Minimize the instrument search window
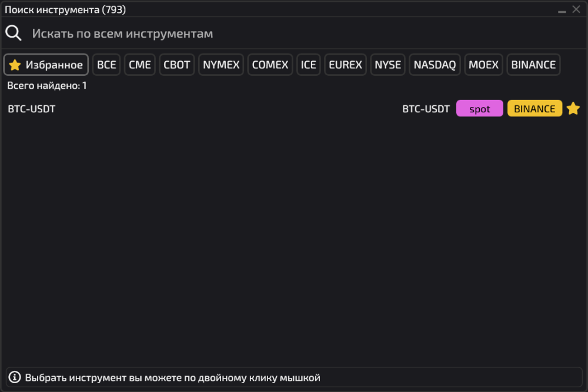The image size is (588, 392). pyautogui.click(x=562, y=10)
